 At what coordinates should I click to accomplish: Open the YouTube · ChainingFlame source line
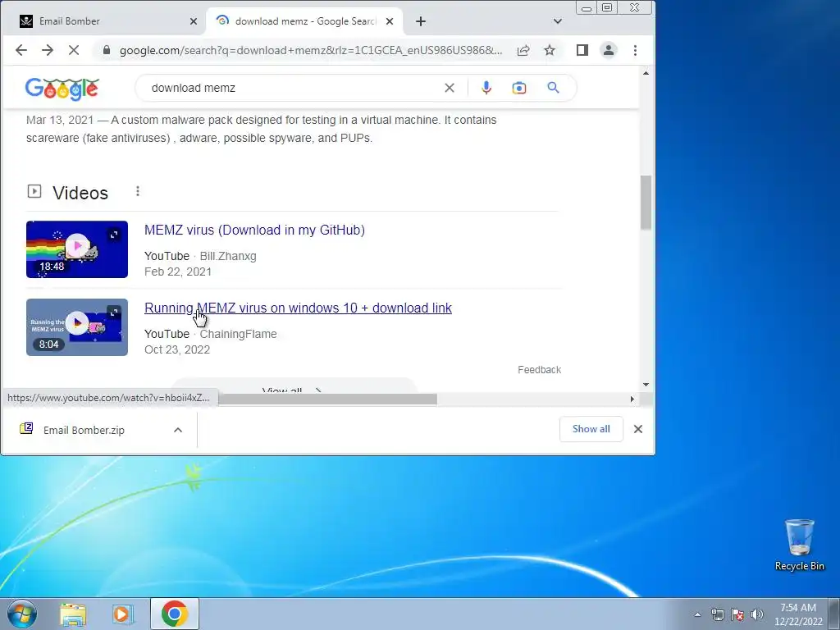(211, 335)
